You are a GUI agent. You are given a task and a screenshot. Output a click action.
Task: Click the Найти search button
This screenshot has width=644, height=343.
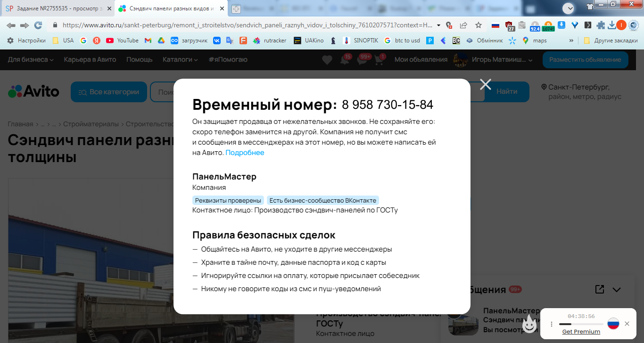[x=507, y=92]
